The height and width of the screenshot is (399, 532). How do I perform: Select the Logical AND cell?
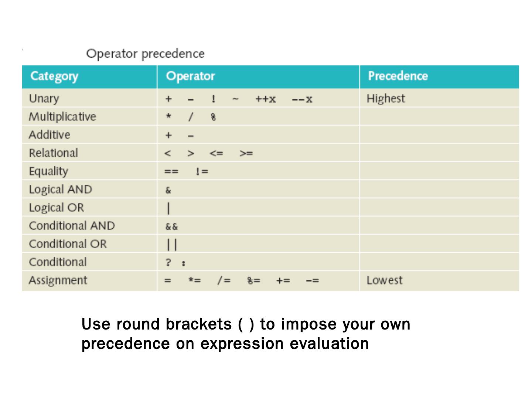(61, 190)
